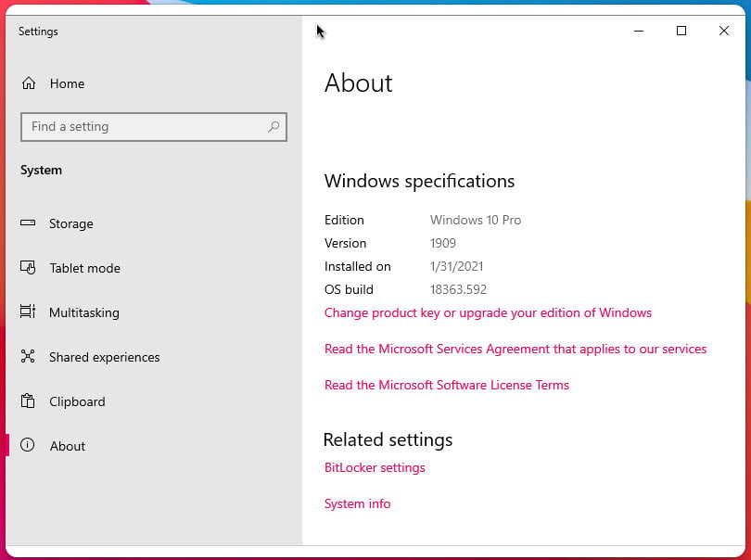Open Clipboard settings label
The image size is (751, 560).
[x=77, y=401]
